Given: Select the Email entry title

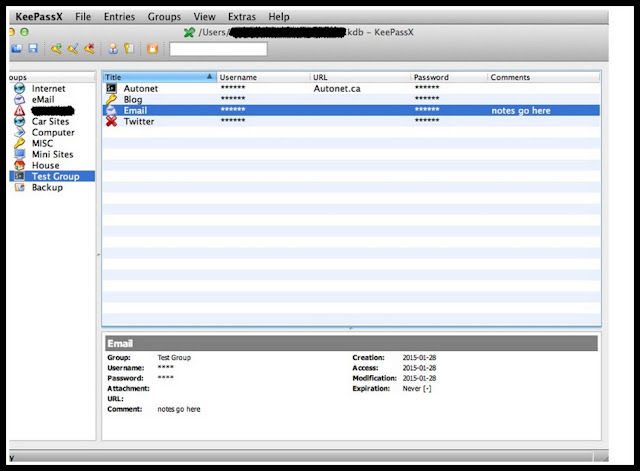Looking at the screenshot, I should (x=135, y=111).
